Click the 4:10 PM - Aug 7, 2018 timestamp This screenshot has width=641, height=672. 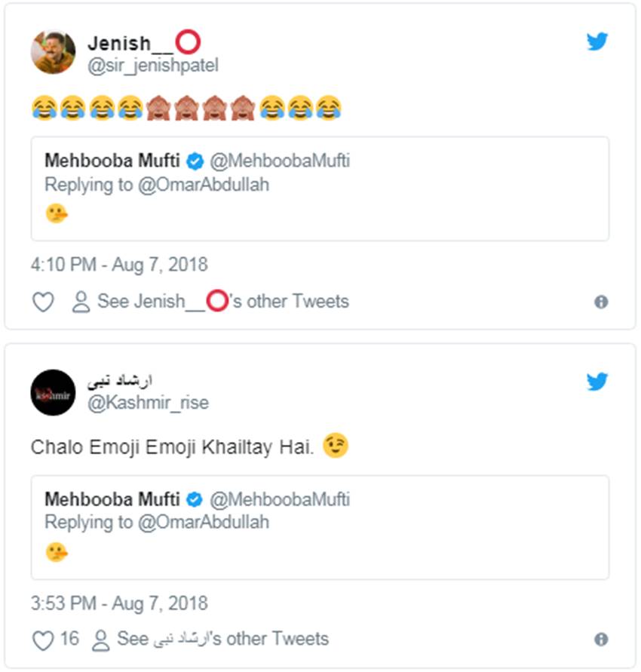point(119,265)
